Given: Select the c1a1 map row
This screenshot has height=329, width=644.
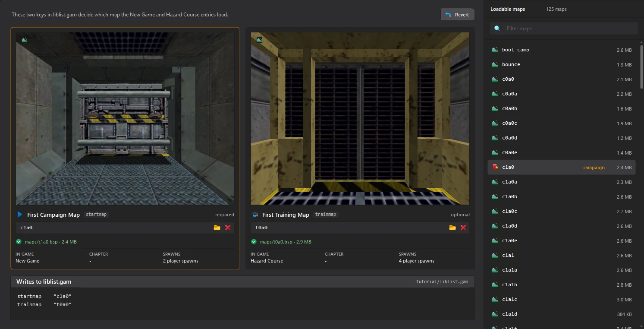Looking at the screenshot, I should point(561,256).
